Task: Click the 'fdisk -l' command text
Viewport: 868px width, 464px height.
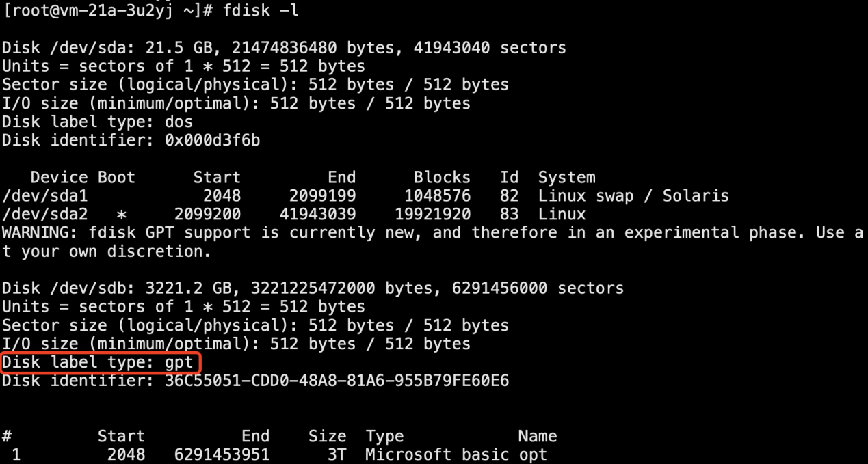Action: 261,10
